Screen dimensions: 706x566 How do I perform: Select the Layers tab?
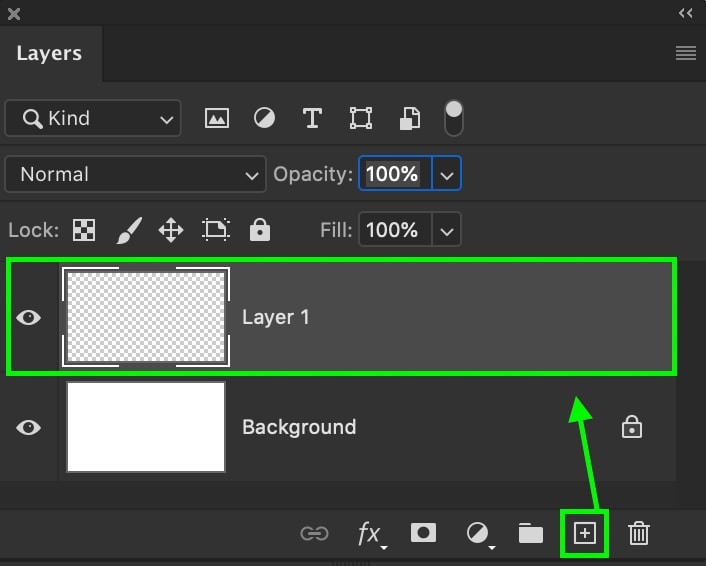49,54
